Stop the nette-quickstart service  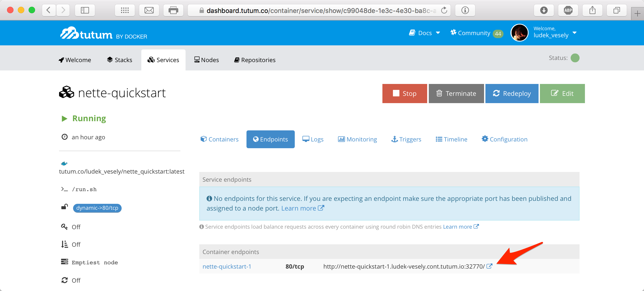[x=405, y=93]
